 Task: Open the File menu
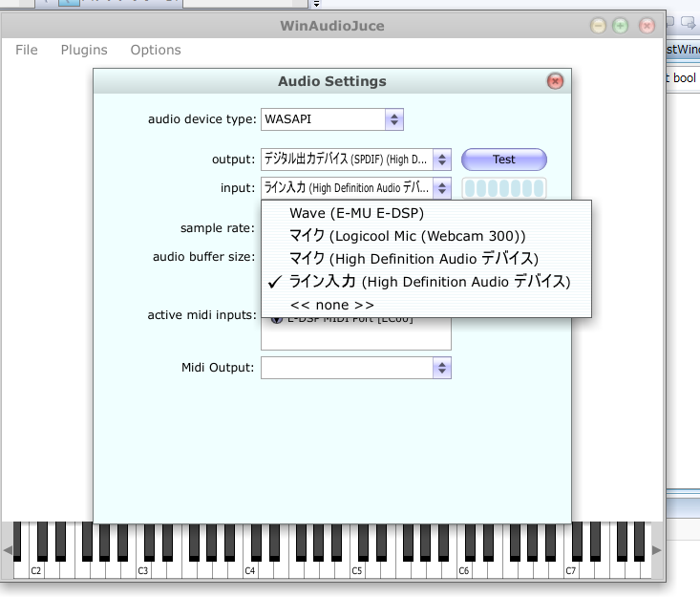point(27,50)
